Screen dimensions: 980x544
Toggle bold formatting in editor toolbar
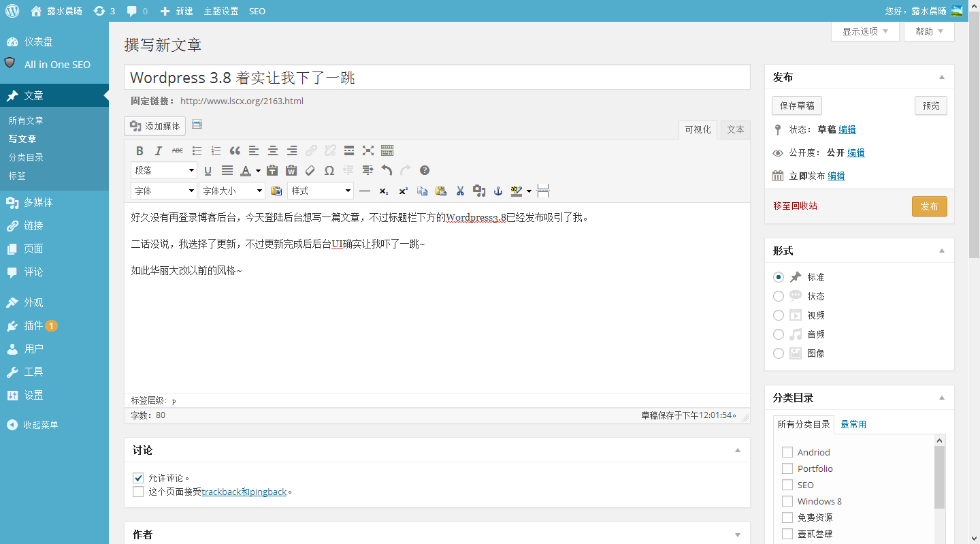pos(140,151)
